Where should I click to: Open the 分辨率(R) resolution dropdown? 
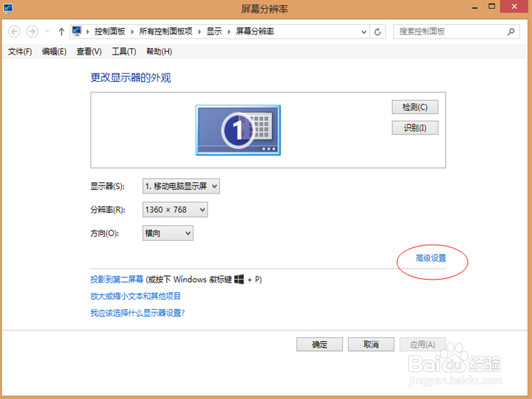(x=175, y=209)
